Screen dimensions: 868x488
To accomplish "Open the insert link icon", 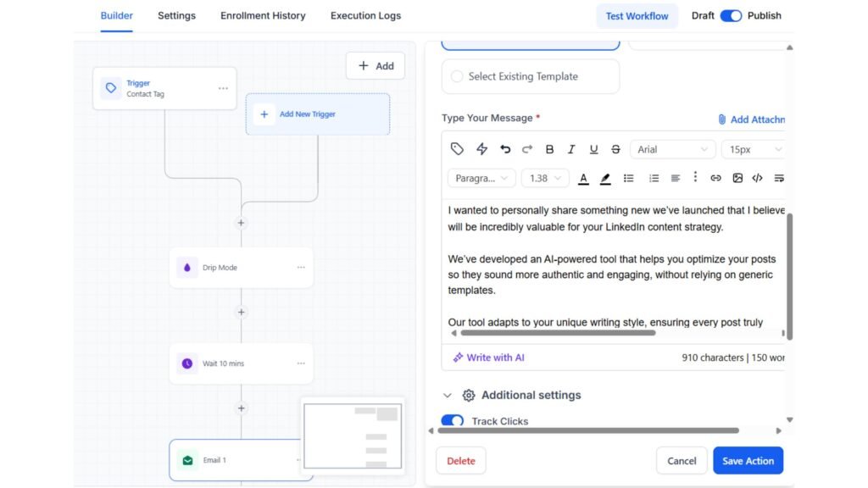I will (x=716, y=178).
